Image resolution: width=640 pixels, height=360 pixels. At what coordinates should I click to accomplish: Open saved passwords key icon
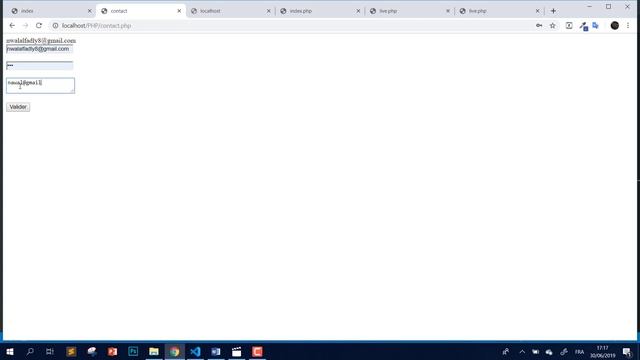pyautogui.click(x=539, y=25)
